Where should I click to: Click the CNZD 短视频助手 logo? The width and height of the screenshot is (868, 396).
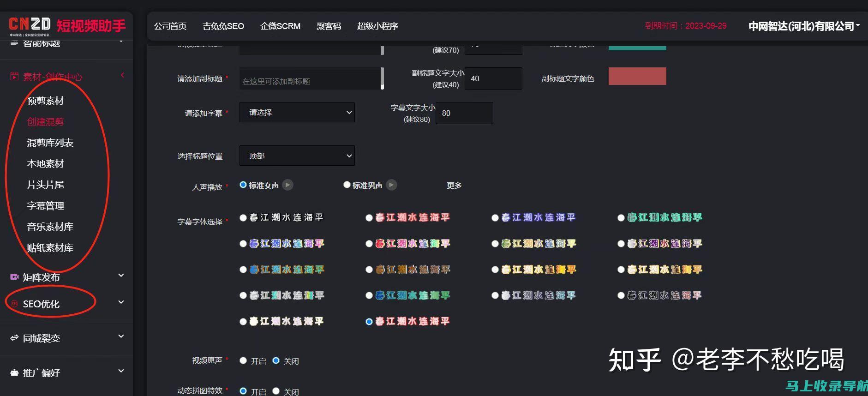pyautogui.click(x=67, y=26)
